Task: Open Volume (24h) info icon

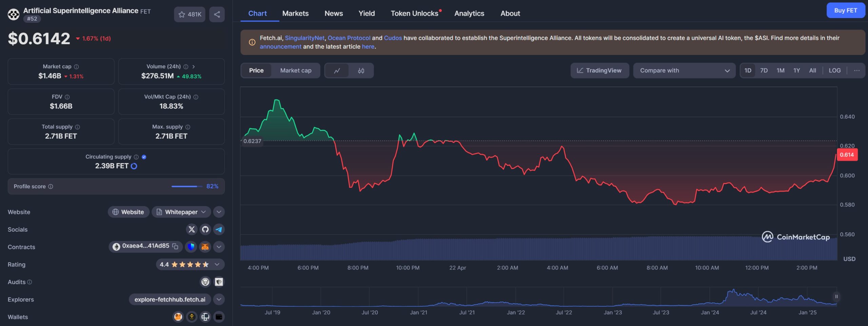Action: [x=186, y=67]
